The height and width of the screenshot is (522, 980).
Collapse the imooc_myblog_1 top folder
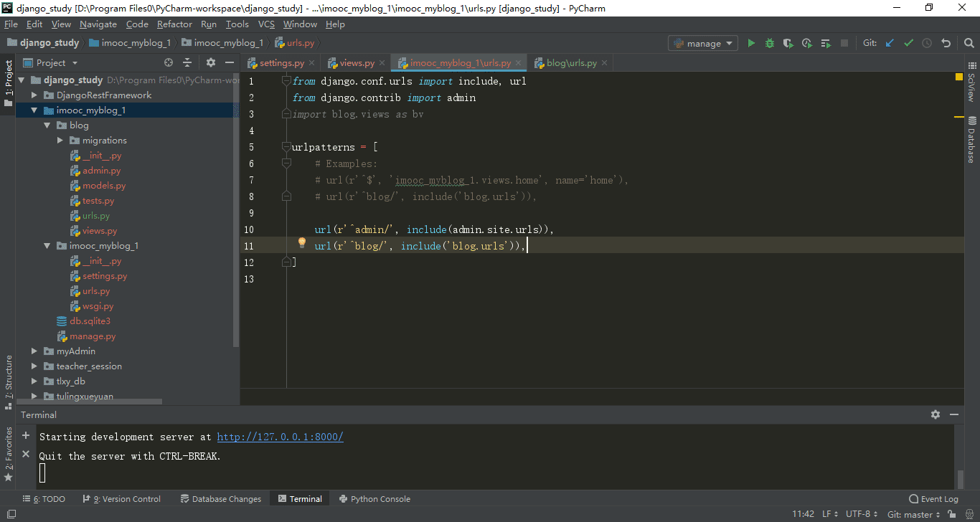(x=34, y=110)
